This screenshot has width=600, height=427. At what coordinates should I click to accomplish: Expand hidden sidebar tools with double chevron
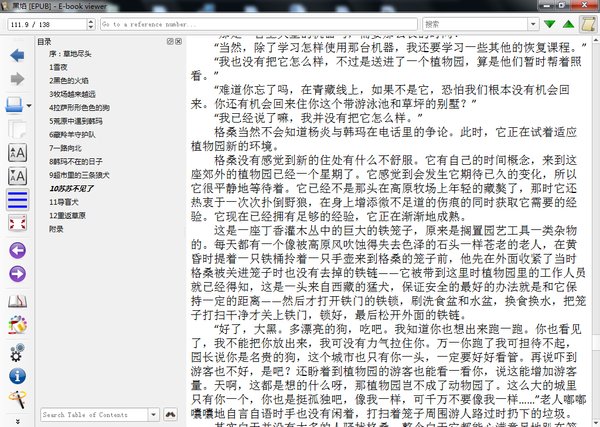pyautogui.click(x=17, y=422)
